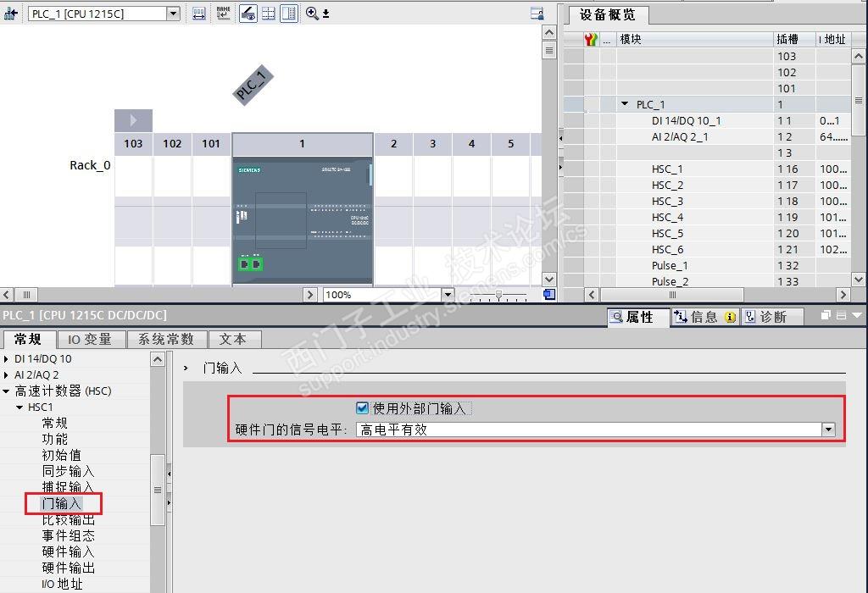This screenshot has height=593, width=868.
Task: Select 功能 under HSC1
Action: 55,439
